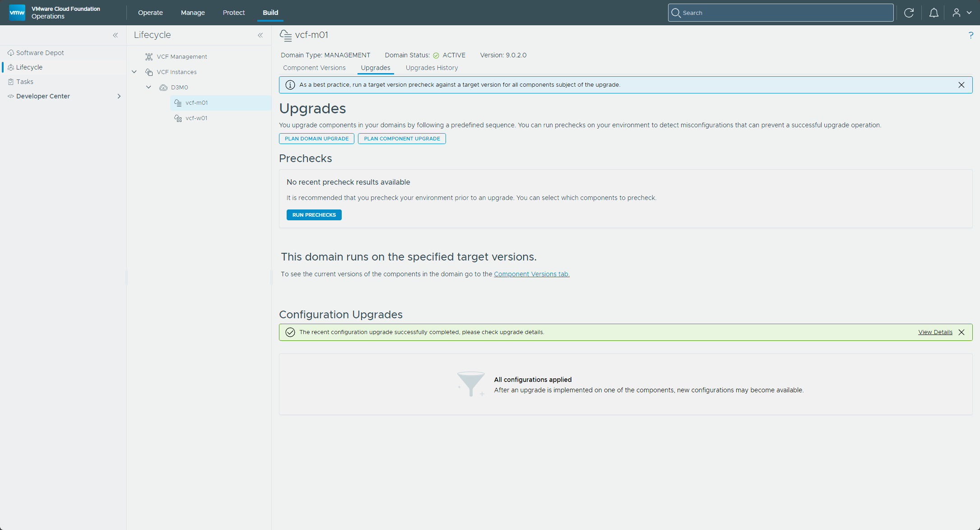
Task: Select VCF Instances tree label
Action: tap(176, 72)
